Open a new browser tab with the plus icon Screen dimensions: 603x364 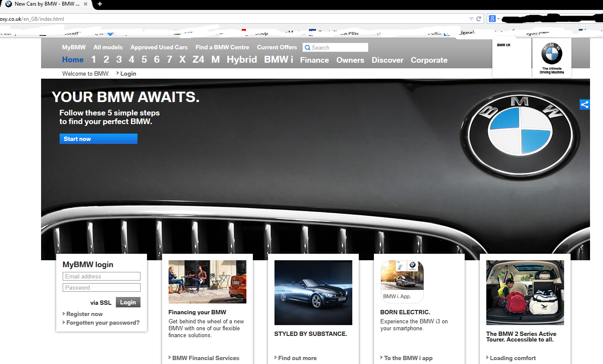click(x=100, y=4)
